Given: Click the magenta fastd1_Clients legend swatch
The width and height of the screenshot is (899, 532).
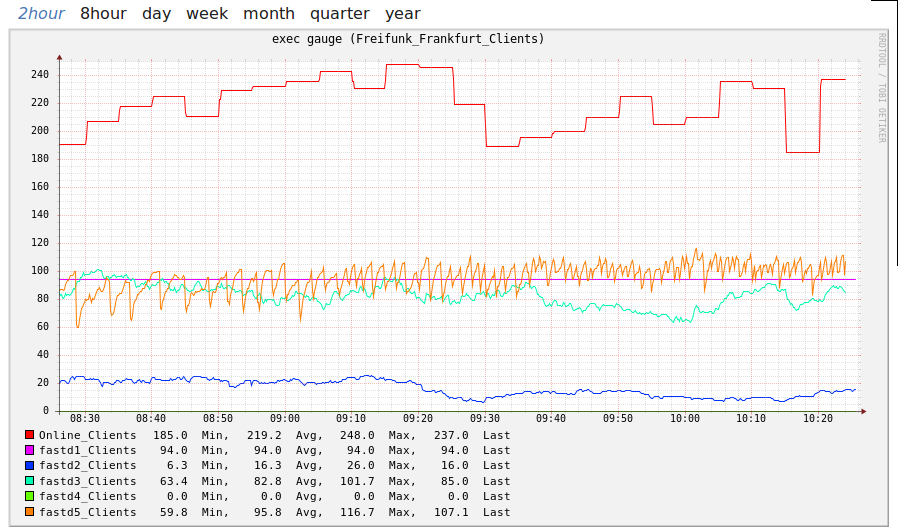Looking at the screenshot, I should (x=29, y=450).
